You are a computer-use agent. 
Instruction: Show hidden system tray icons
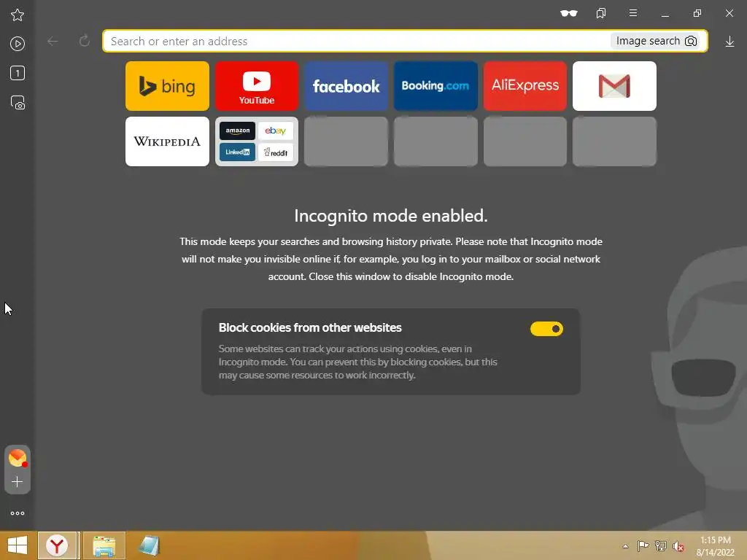click(x=625, y=546)
